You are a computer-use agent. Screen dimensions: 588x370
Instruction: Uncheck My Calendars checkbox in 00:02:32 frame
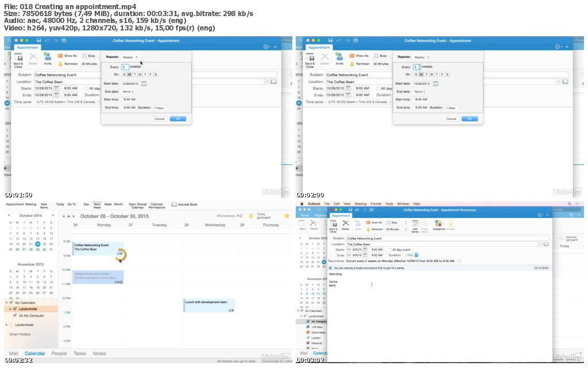11,302
